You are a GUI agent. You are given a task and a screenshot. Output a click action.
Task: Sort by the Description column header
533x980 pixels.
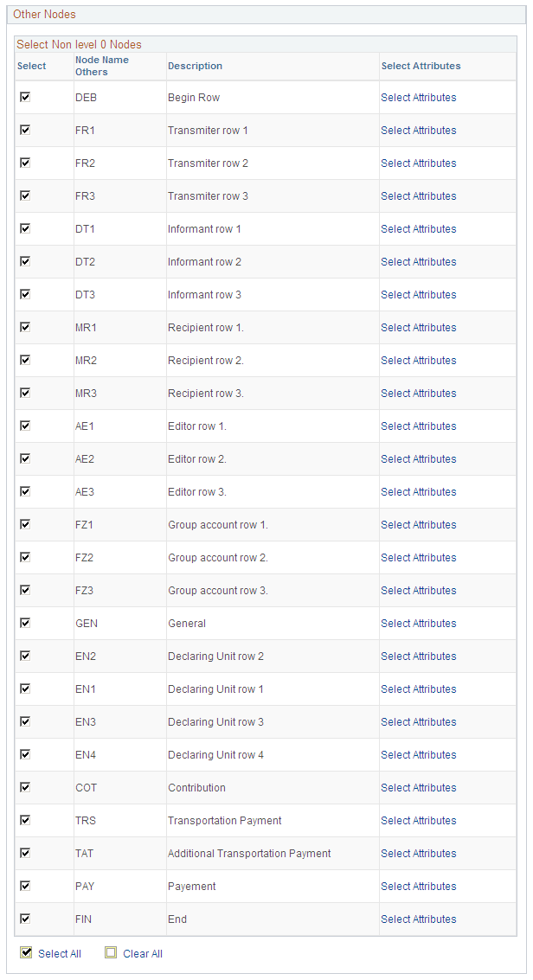tap(195, 66)
